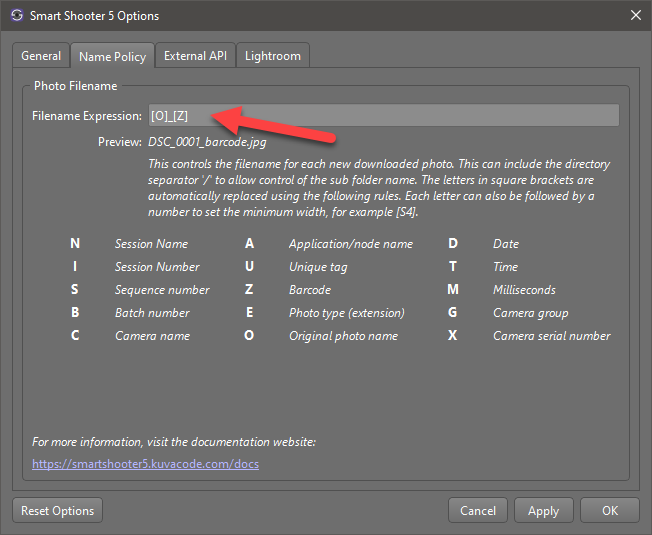Viewport: 652px width, 535px height.
Task: Open the smartshooter5.kuvacode.com/docs link
Action: (146, 464)
